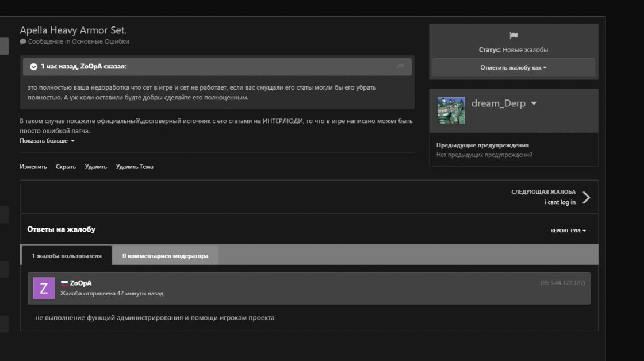Expand the post with "Показать больше"

[x=47, y=141]
